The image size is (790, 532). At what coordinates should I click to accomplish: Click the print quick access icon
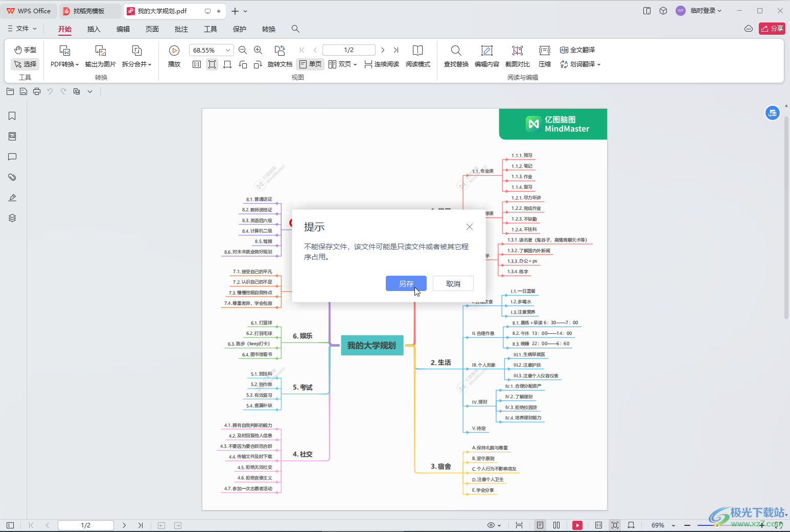[37, 91]
